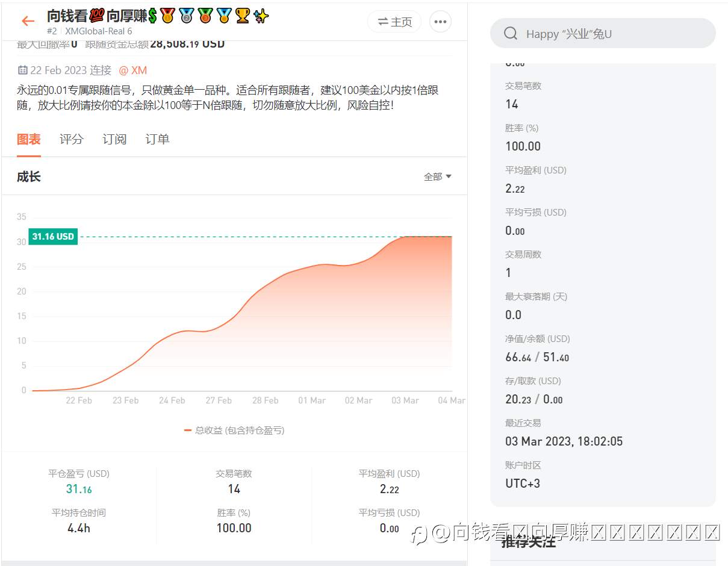
Task: Click the 03 Mar date on chart axis
Action: tap(405, 400)
